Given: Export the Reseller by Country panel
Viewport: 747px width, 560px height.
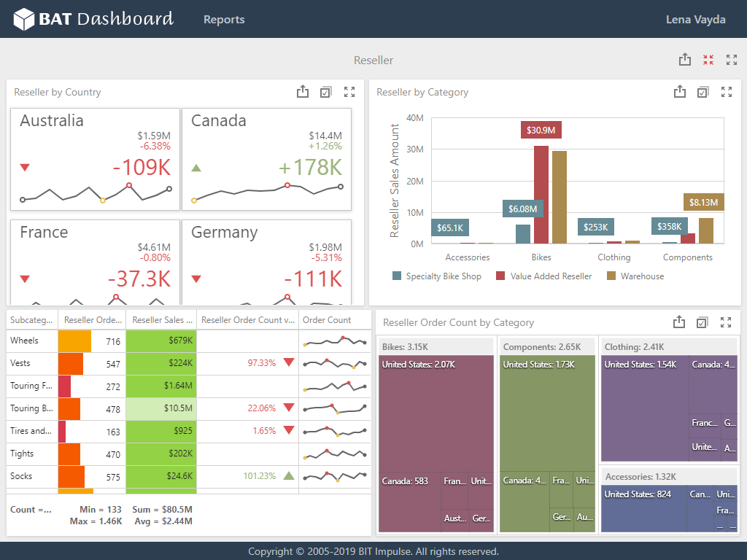Looking at the screenshot, I should (x=303, y=91).
